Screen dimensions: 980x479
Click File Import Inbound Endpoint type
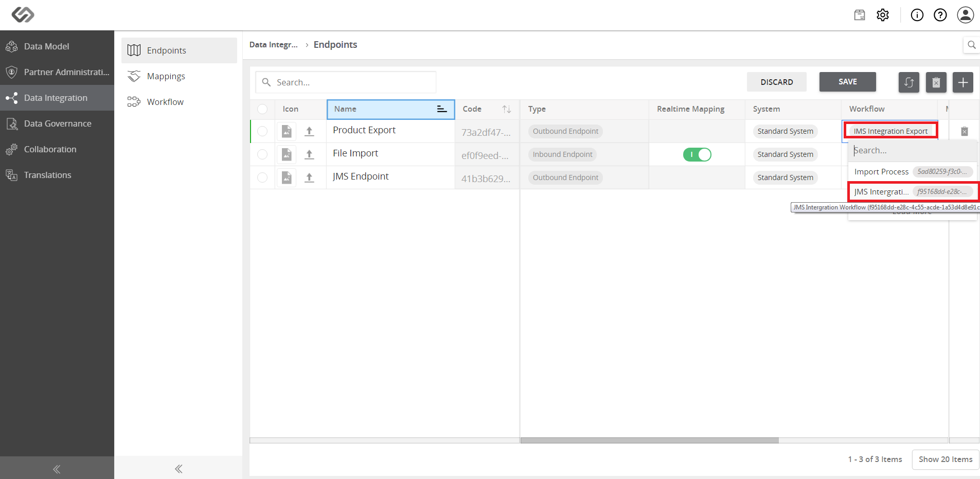coord(562,154)
